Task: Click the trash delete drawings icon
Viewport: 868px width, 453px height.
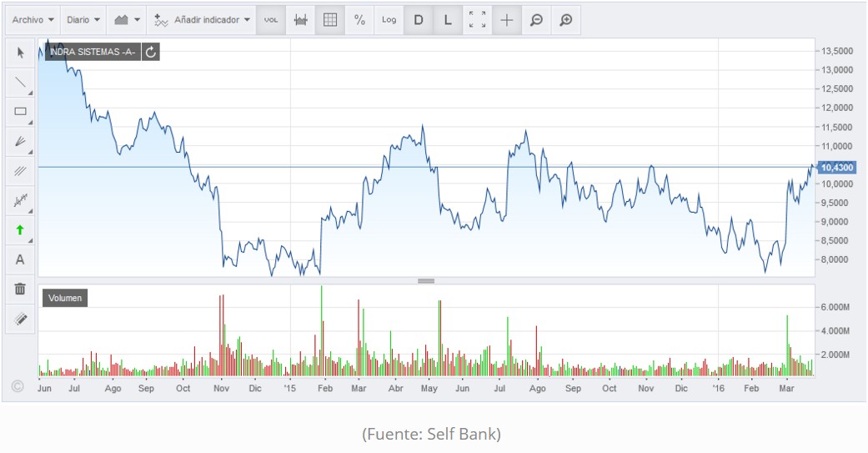Action: pos(21,289)
